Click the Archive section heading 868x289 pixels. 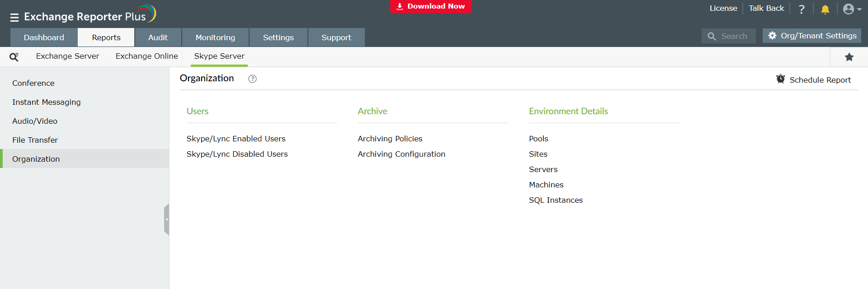click(x=373, y=111)
